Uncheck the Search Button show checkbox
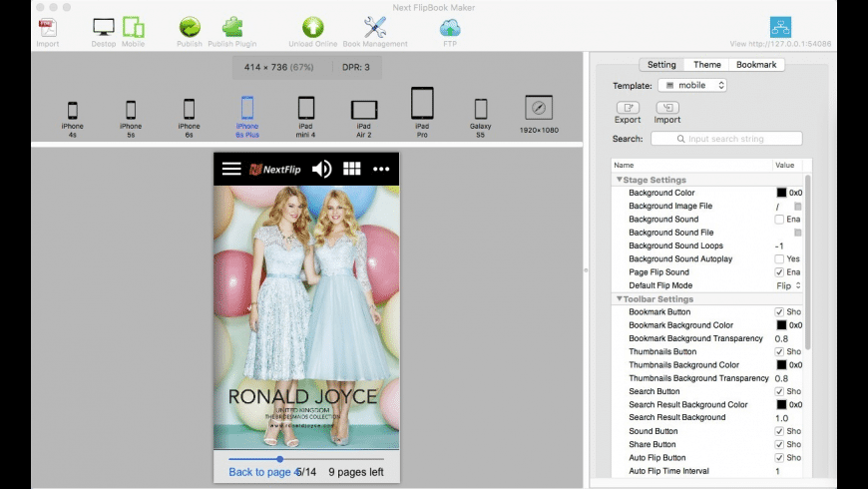Viewport: 868px width, 489px height. pos(779,391)
